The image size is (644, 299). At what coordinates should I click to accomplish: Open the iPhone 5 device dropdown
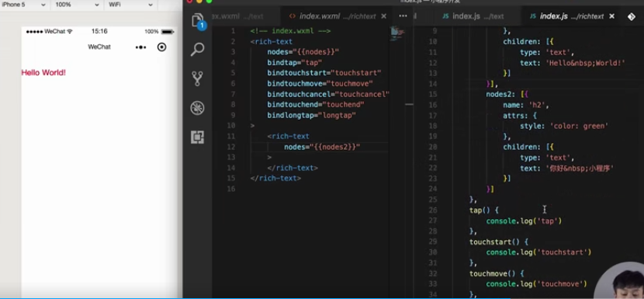[24, 5]
